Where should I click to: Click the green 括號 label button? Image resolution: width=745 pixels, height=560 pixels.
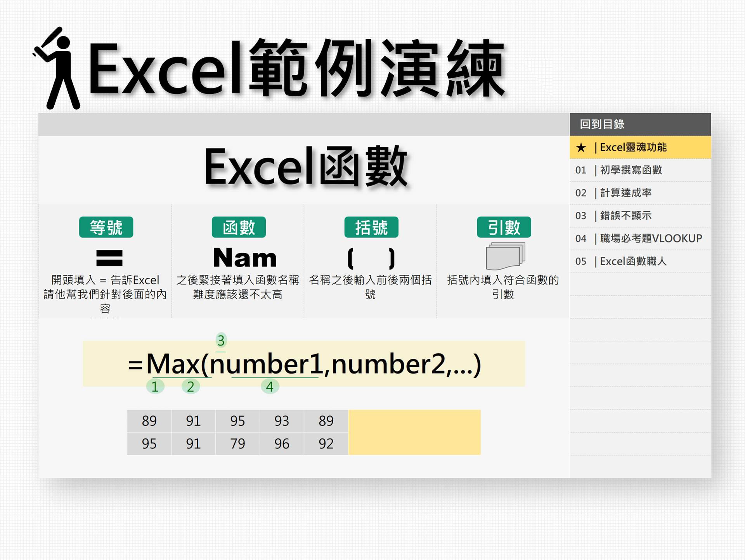click(371, 227)
